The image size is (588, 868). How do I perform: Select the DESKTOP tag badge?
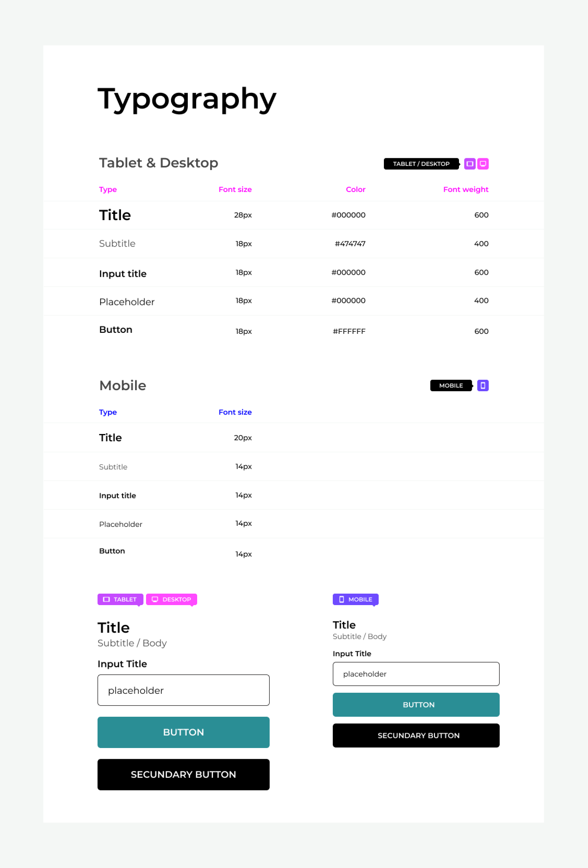point(171,599)
